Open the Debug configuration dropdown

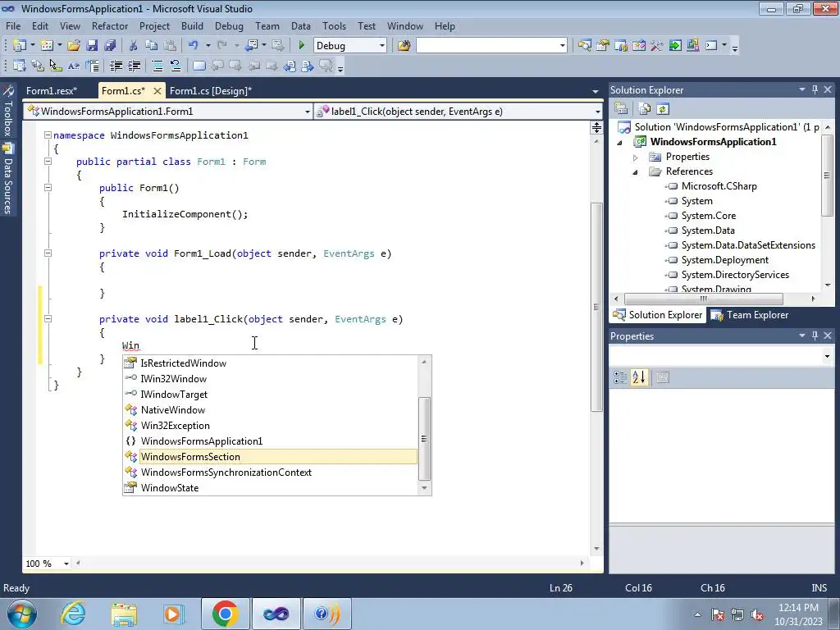pyautogui.click(x=382, y=46)
